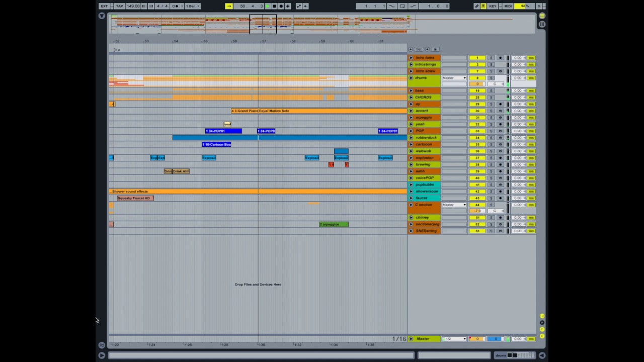Click the Set locator button
Viewport: 644px width, 362px height.
tap(419, 49)
